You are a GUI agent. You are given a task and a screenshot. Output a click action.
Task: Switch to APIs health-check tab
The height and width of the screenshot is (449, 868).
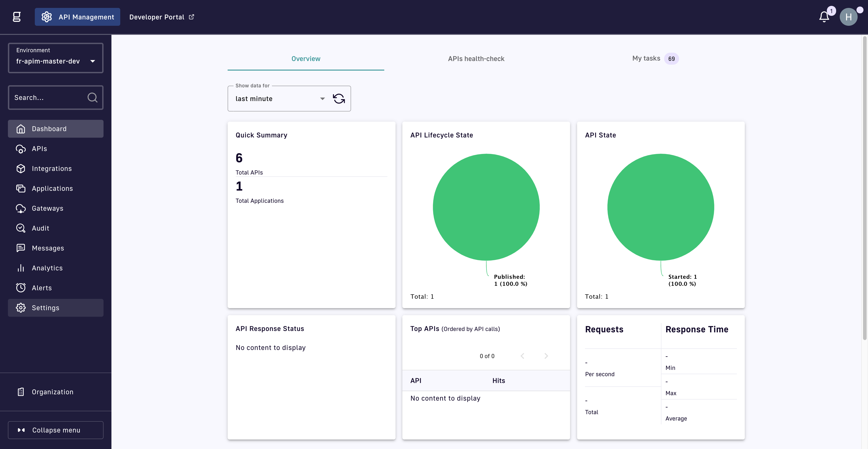(x=476, y=59)
